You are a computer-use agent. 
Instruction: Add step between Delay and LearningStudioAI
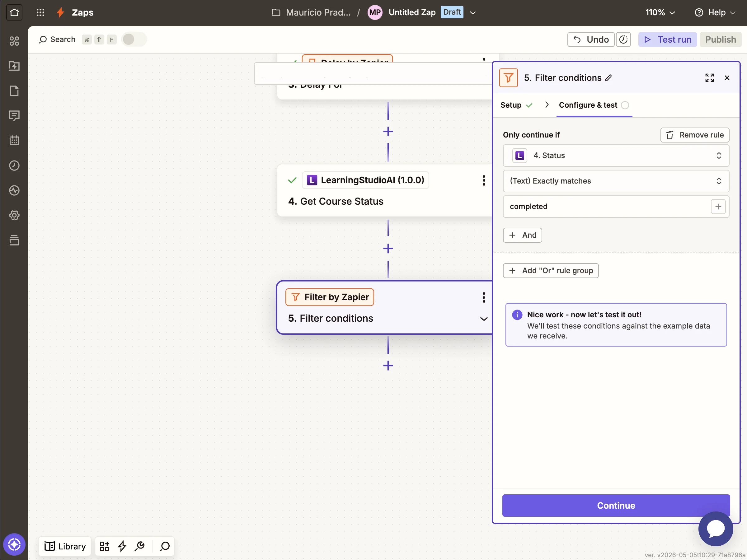(388, 131)
